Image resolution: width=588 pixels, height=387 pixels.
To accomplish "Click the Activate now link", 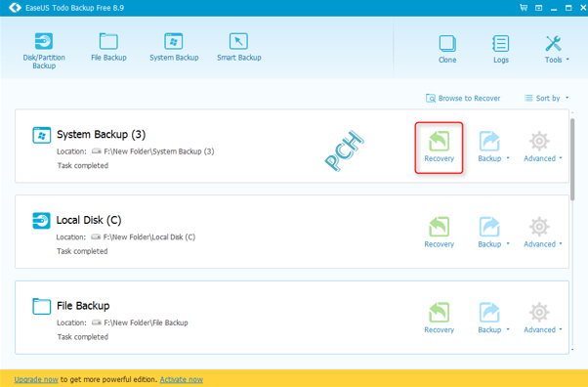I will [x=182, y=379].
